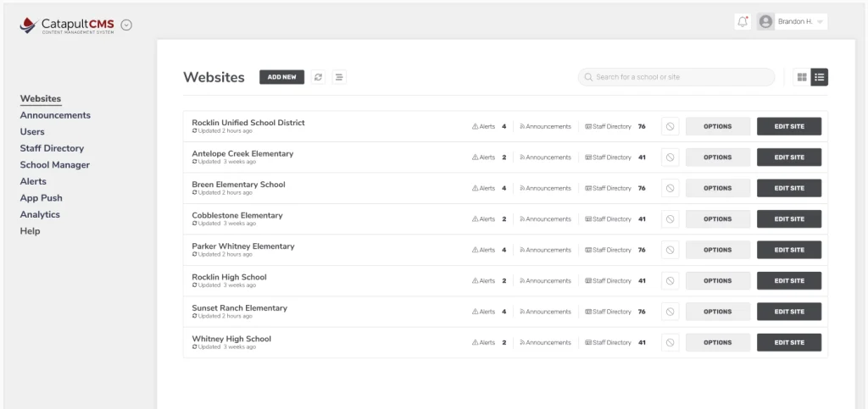Open Options for Antelope Creek Elementary

[x=717, y=158]
